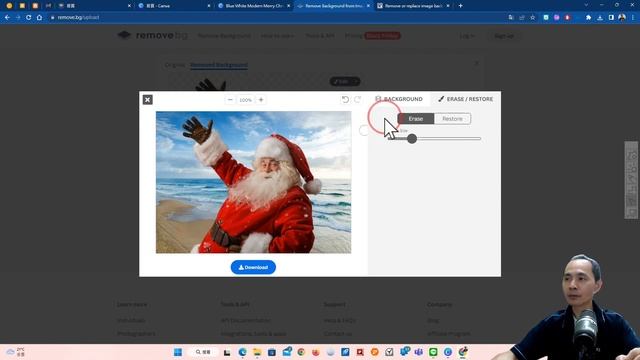640x360 pixels.
Task: Click the brush size slider handle
Action: coord(412,139)
